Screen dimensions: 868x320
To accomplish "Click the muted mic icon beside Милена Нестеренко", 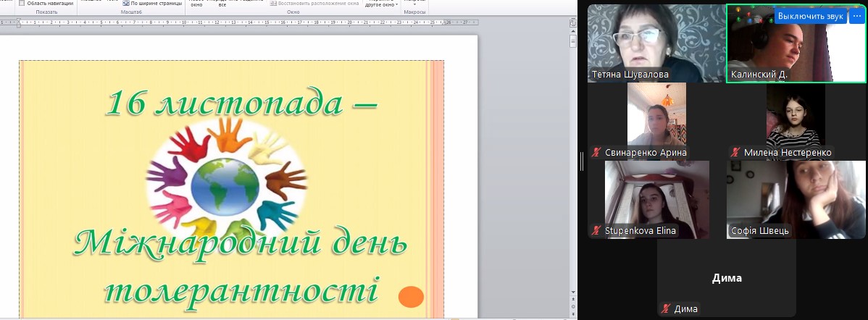I will point(735,152).
